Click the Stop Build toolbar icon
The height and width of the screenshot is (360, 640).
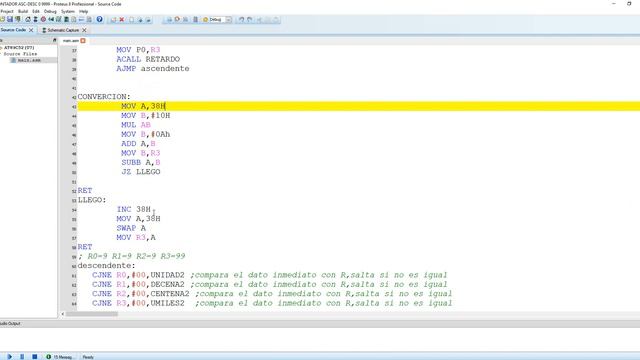coord(185,19)
